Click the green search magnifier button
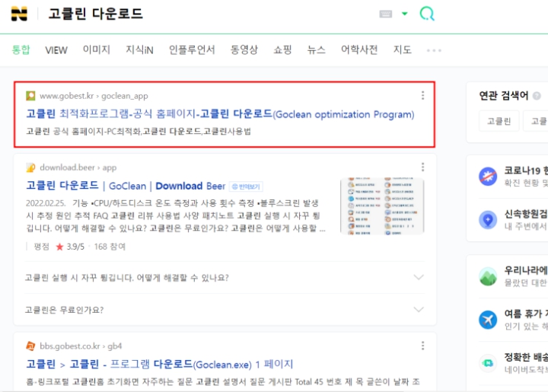 [x=427, y=14]
